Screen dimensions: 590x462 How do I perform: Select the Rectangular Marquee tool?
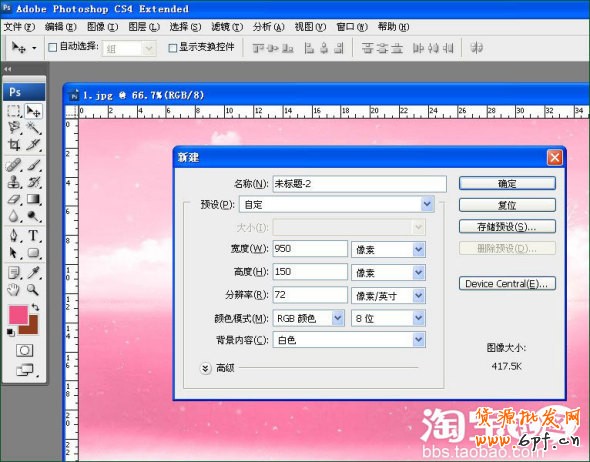click(14, 111)
